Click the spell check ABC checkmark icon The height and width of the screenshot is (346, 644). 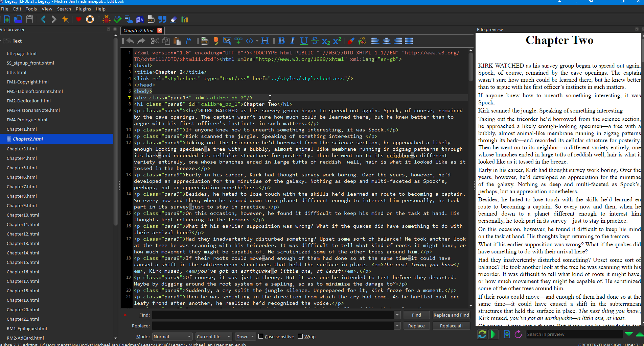(x=118, y=19)
